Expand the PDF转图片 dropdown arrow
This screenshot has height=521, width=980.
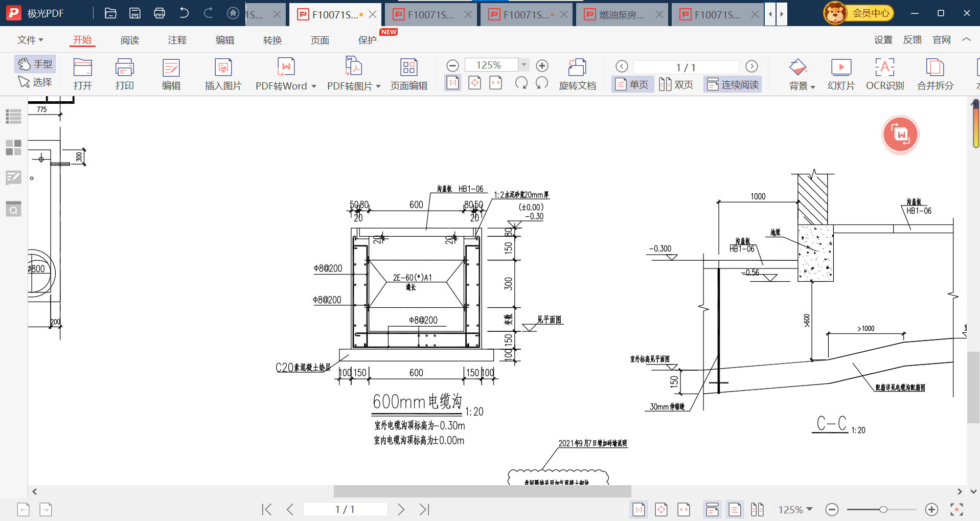pyautogui.click(x=378, y=86)
